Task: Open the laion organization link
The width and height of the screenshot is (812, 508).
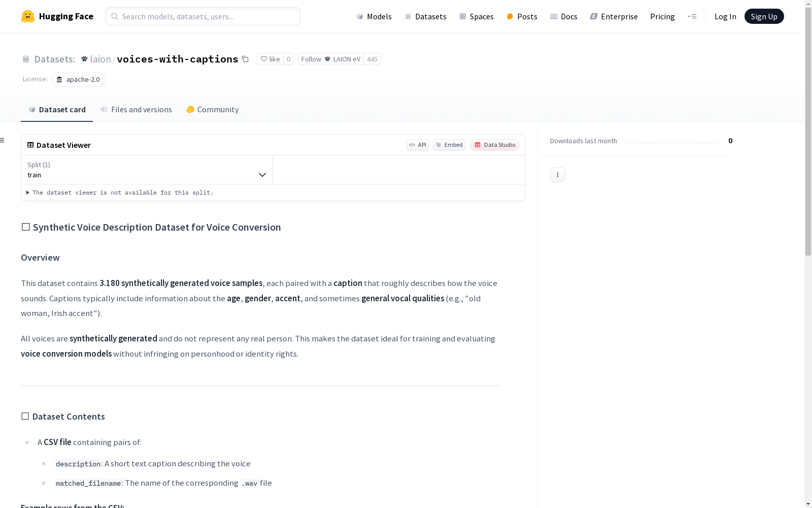Action: point(100,59)
